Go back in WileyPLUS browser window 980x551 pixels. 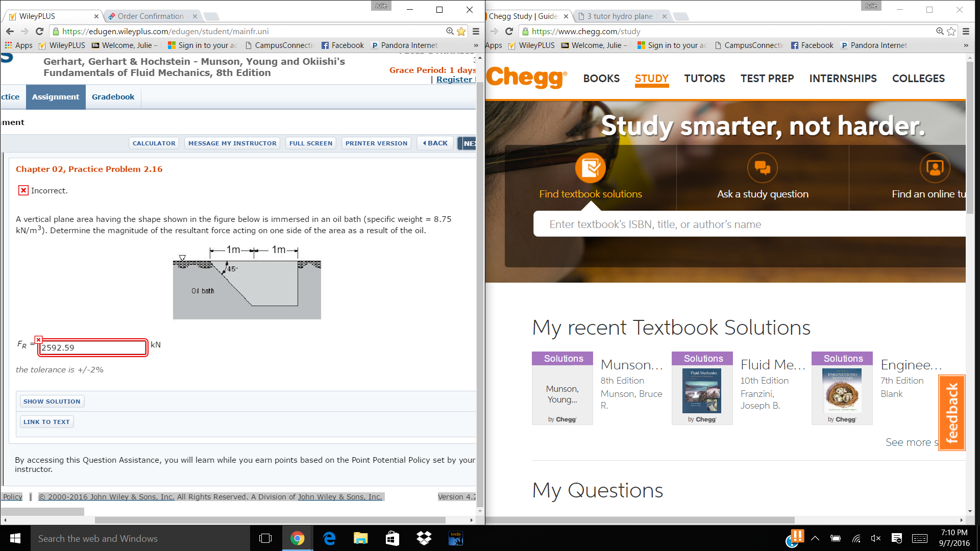[10, 31]
